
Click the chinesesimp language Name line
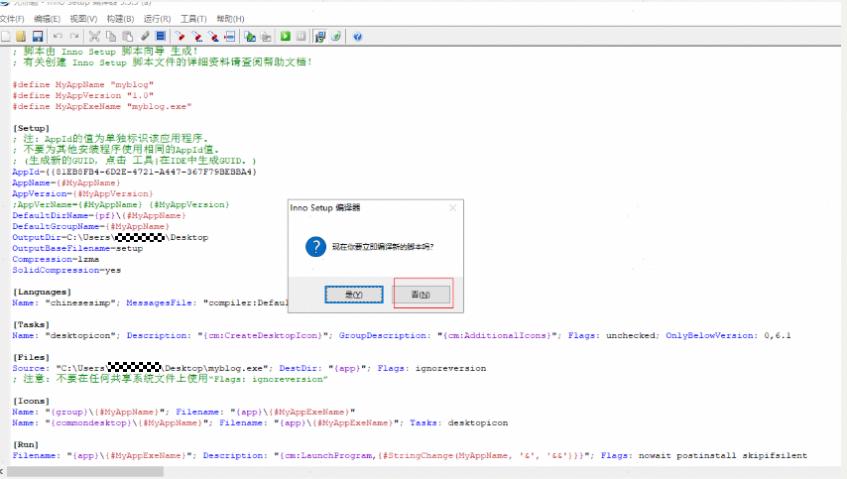click(x=150, y=302)
